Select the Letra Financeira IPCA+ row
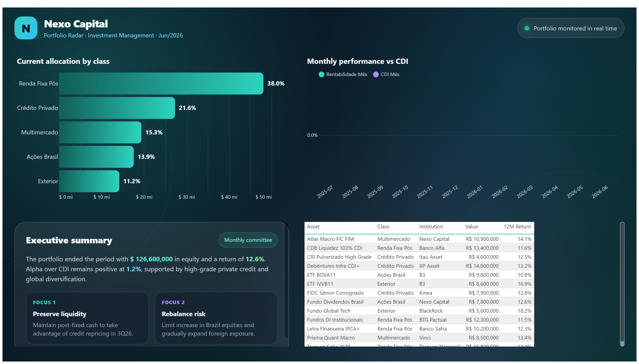 [419, 329]
